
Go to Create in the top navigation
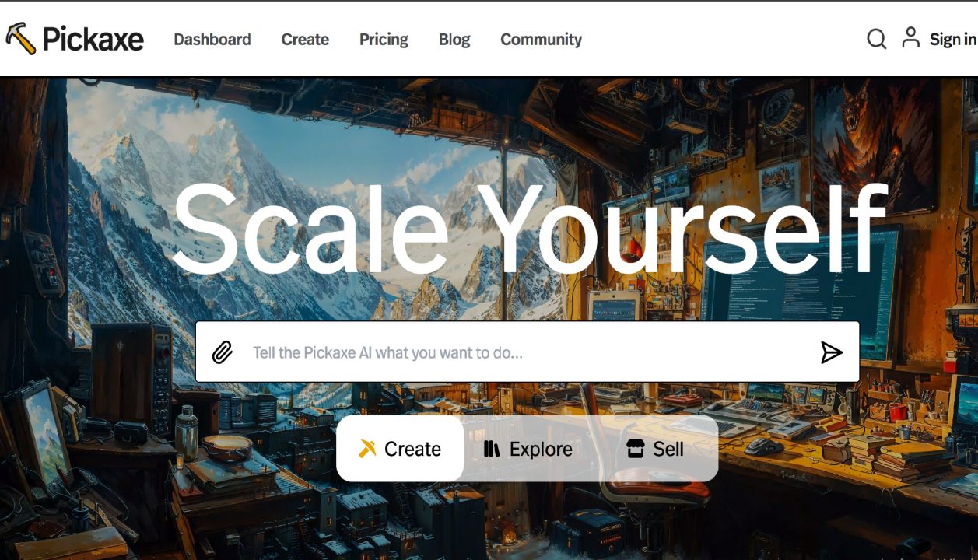(305, 39)
